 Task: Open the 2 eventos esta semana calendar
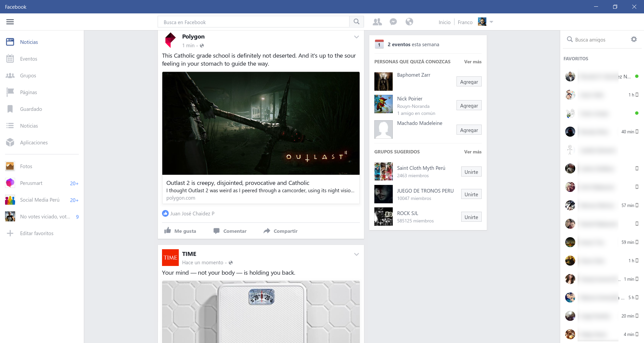[x=379, y=44]
